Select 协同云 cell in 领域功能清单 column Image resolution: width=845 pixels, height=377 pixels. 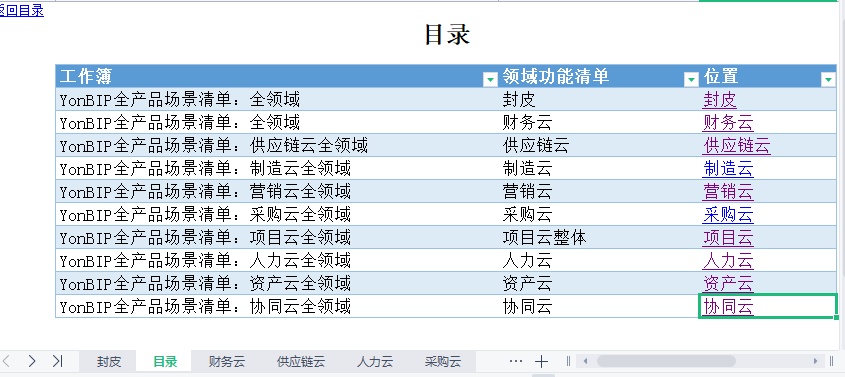point(599,306)
